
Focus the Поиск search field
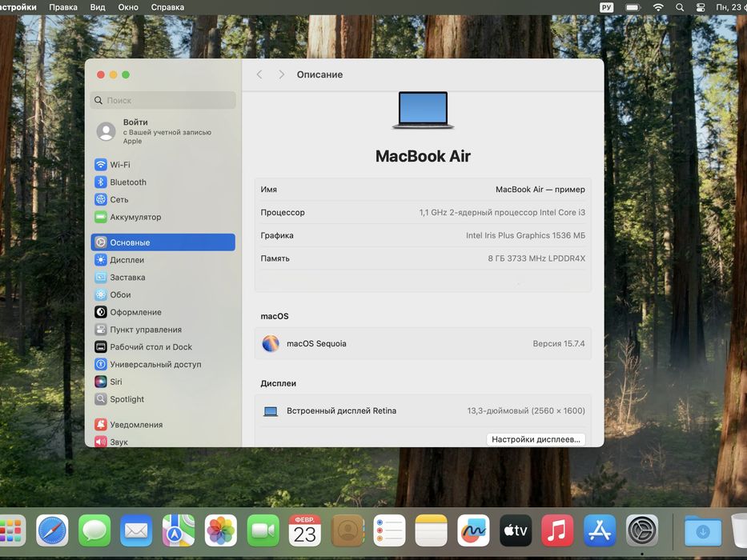pyautogui.click(x=163, y=101)
